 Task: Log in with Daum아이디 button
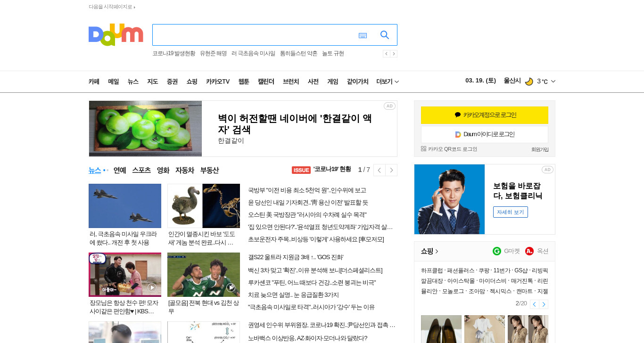coord(485,134)
